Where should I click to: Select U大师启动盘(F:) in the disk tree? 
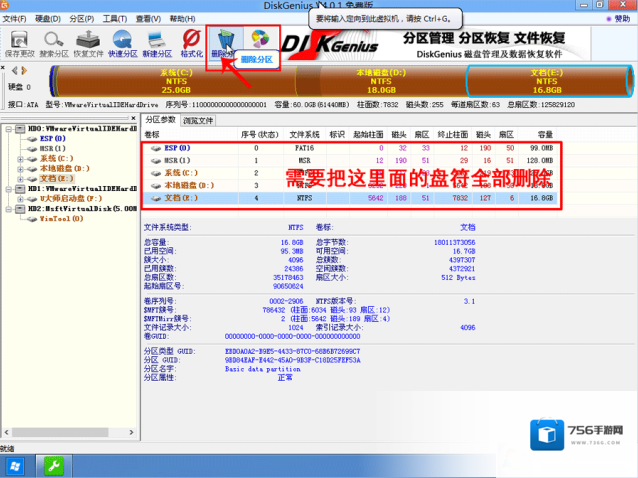click(63, 198)
